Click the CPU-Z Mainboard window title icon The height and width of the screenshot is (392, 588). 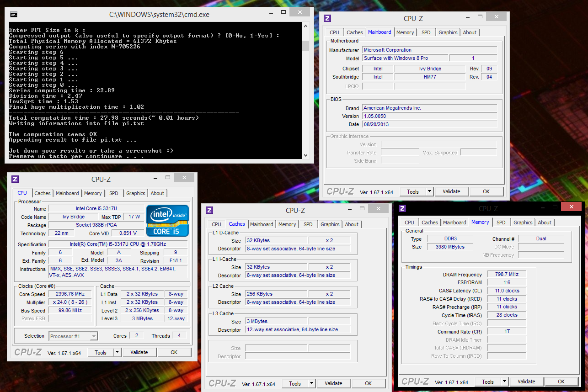click(327, 18)
